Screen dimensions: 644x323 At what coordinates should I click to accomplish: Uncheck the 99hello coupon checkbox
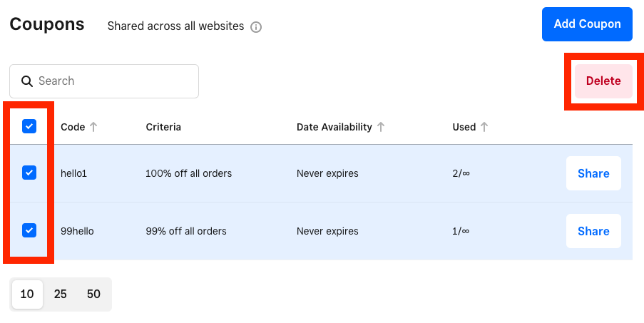(29, 230)
